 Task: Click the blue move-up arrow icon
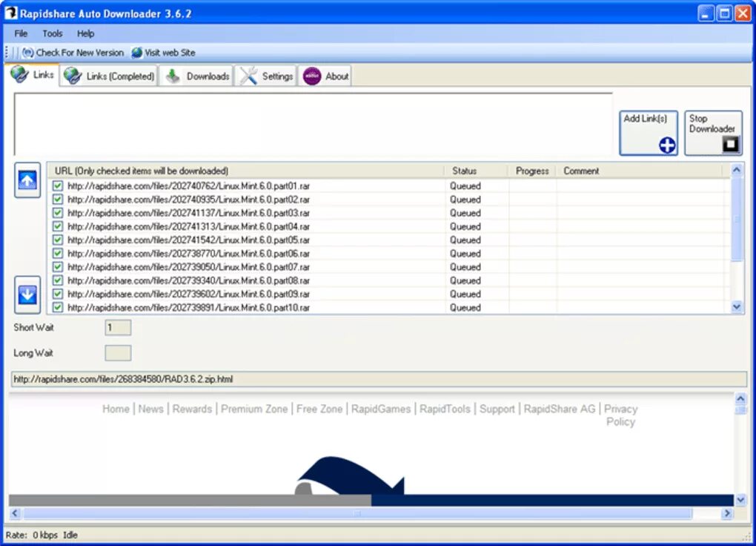(x=27, y=180)
